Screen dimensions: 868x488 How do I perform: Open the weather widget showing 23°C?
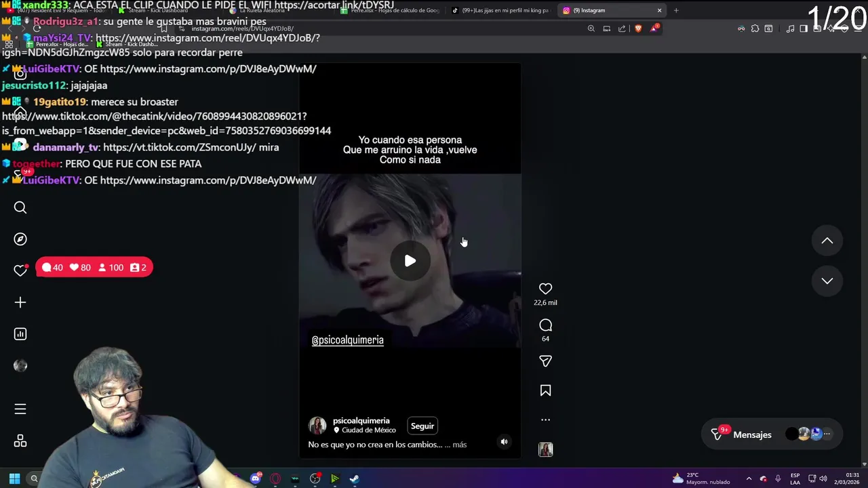pos(701,479)
